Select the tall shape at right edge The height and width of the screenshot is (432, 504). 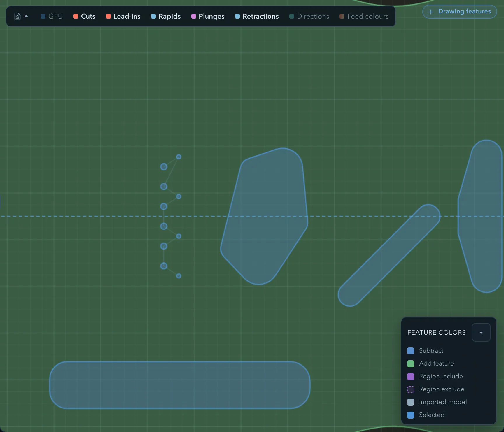click(x=480, y=216)
